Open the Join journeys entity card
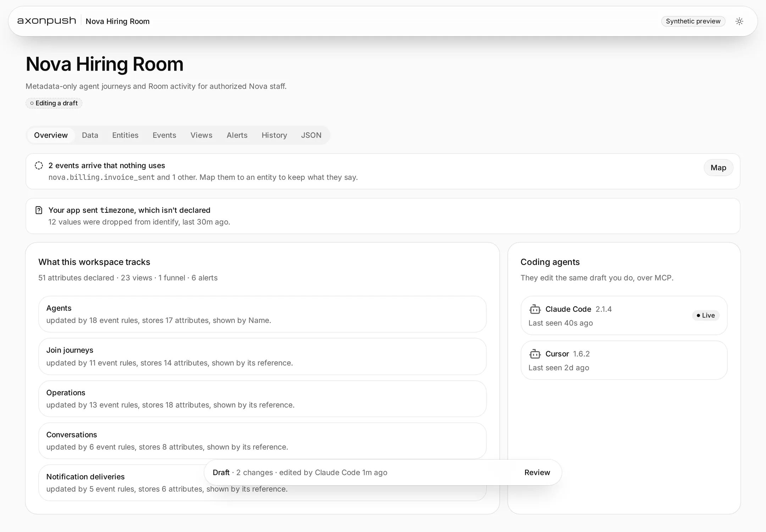This screenshot has width=766, height=532. tap(262, 356)
